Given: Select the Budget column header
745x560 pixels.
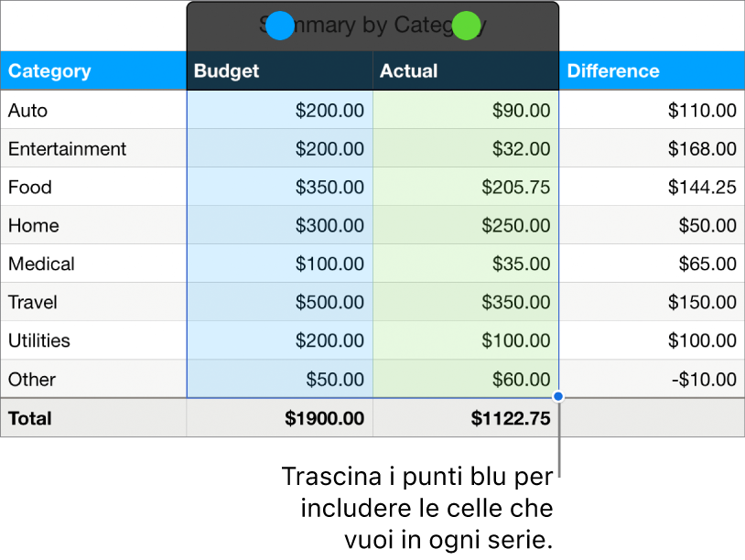Looking at the screenshot, I should tap(279, 71).
